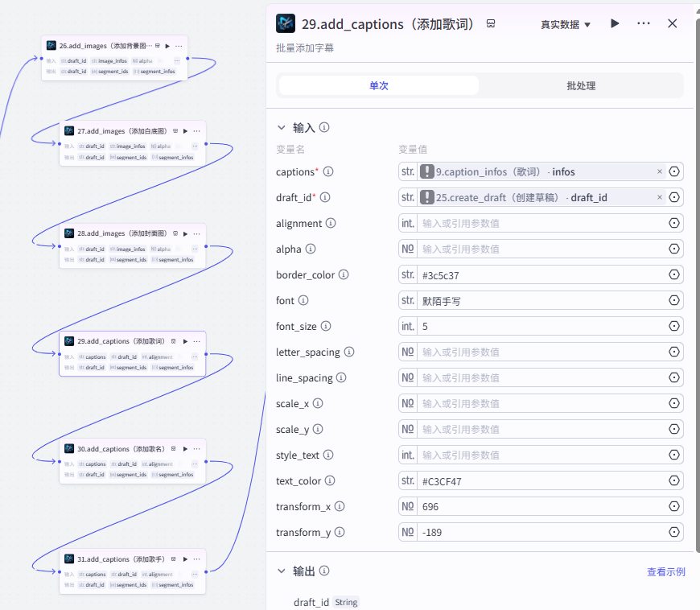The width and height of the screenshot is (700, 610).
Task: Collapse the 输出 output section
Action: click(281, 571)
